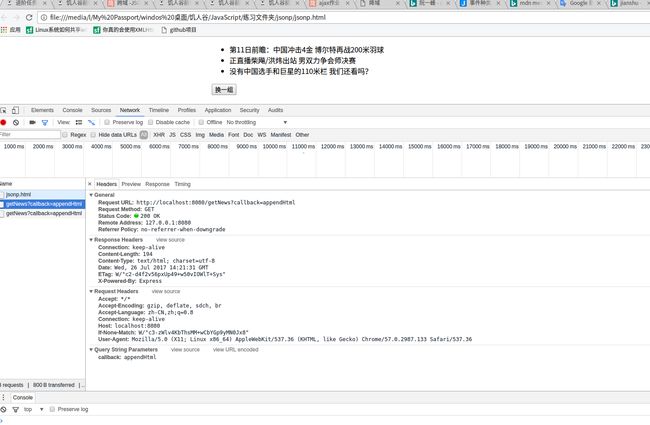Collapse the Request Headers section
The image size is (650, 425).
pyautogui.click(x=91, y=291)
